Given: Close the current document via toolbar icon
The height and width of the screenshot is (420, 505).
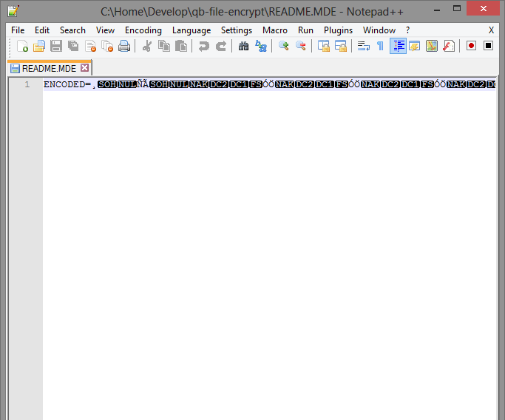Looking at the screenshot, I should point(90,46).
